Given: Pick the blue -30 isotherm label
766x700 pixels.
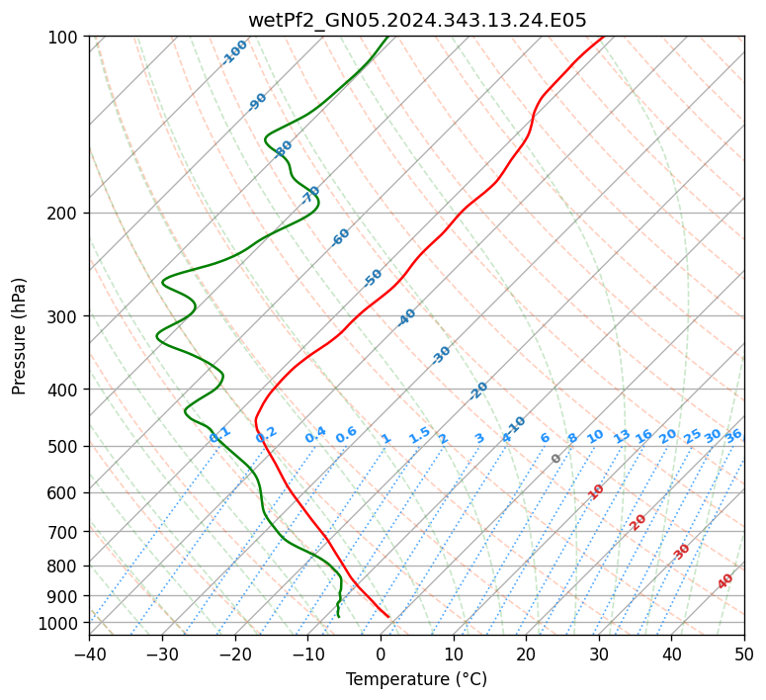Looking at the screenshot, I should [440, 355].
